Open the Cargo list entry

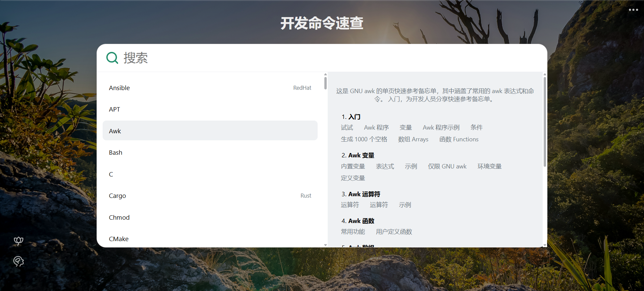210,196
